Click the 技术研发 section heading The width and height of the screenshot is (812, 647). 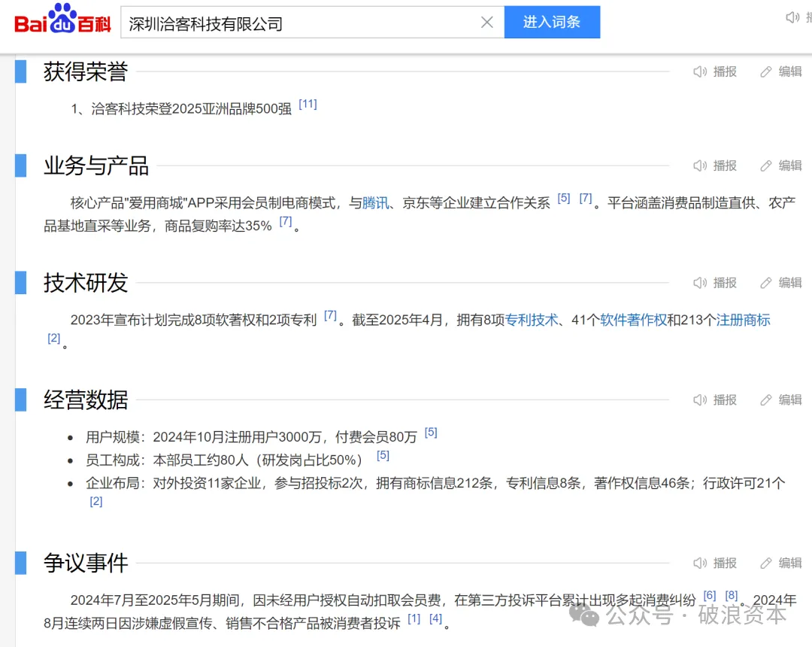tap(86, 283)
